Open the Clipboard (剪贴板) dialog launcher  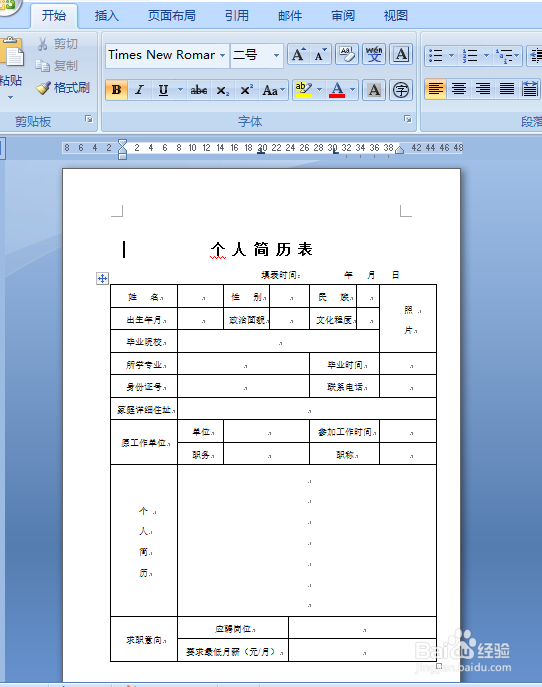[89, 119]
